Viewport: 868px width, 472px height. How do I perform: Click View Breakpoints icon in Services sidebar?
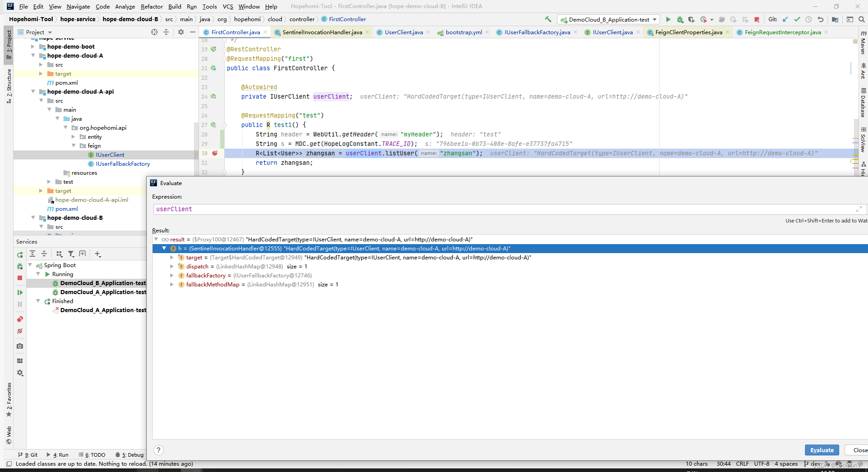[20, 319]
